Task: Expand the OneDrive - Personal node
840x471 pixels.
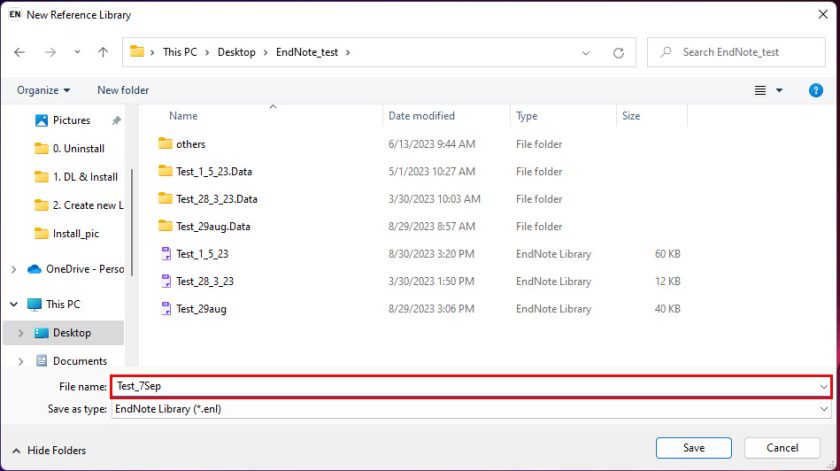Action: coord(14,269)
